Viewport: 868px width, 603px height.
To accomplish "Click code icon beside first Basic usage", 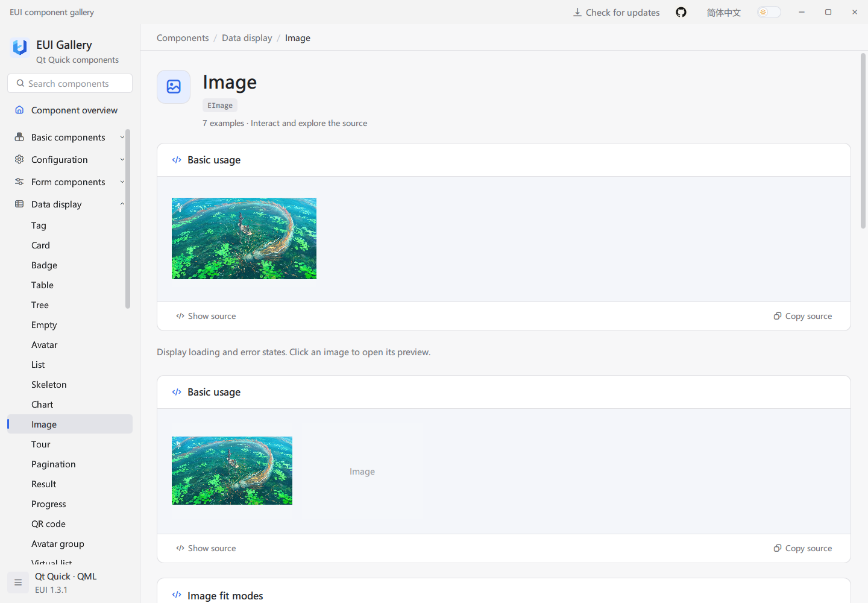I will click(x=177, y=160).
